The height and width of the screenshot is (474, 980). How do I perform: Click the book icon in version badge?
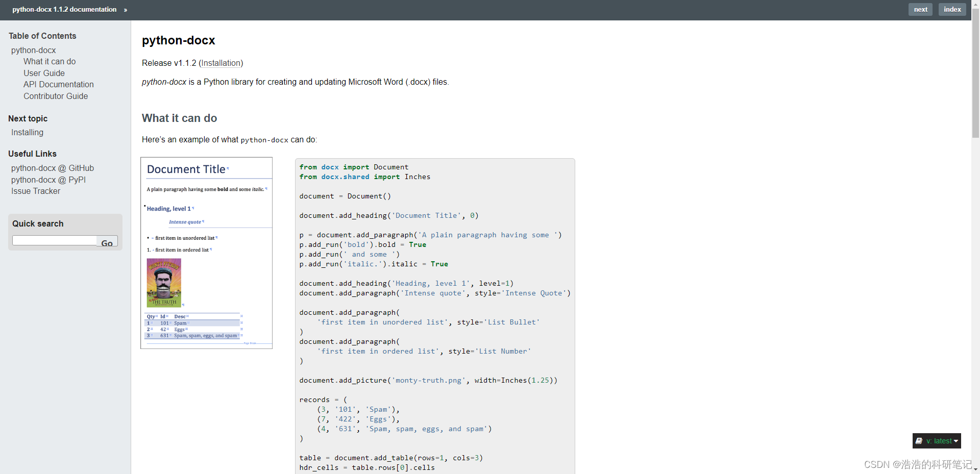coord(919,441)
